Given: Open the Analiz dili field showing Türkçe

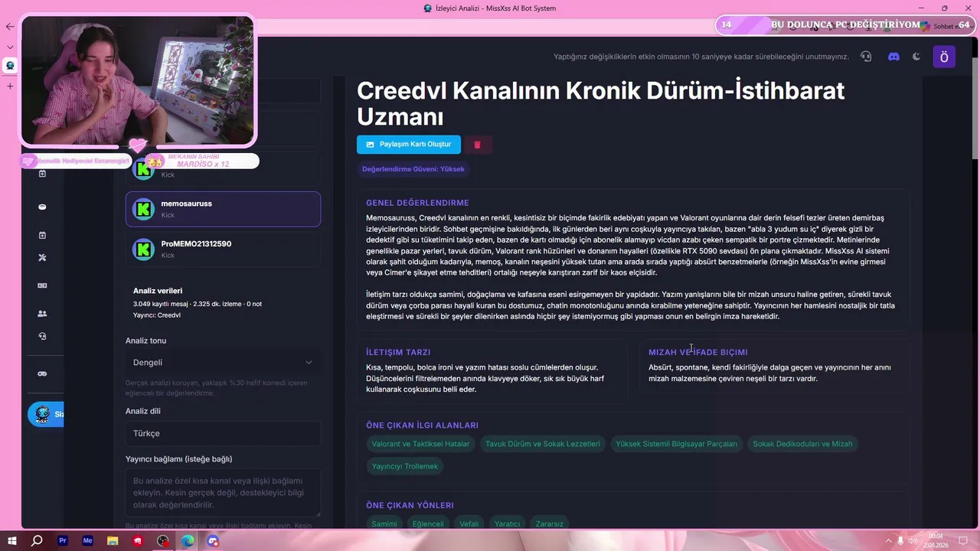Looking at the screenshot, I should [x=223, y=433].
